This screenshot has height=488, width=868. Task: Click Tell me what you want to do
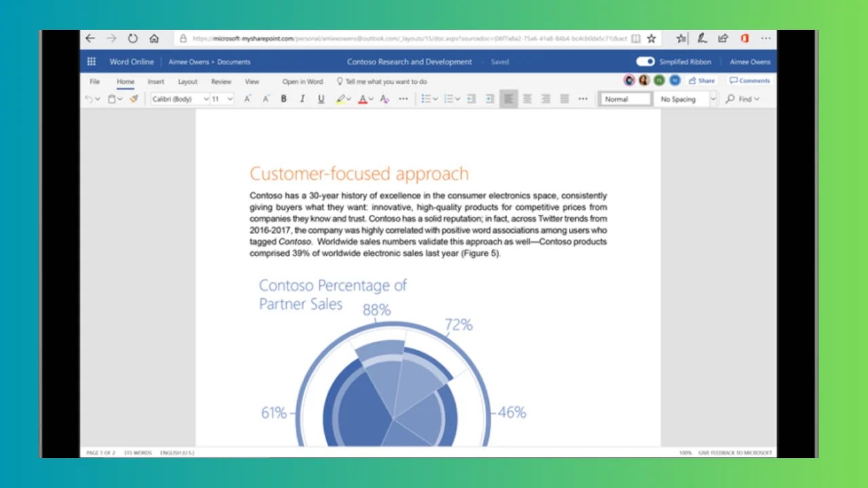point(382,81)
